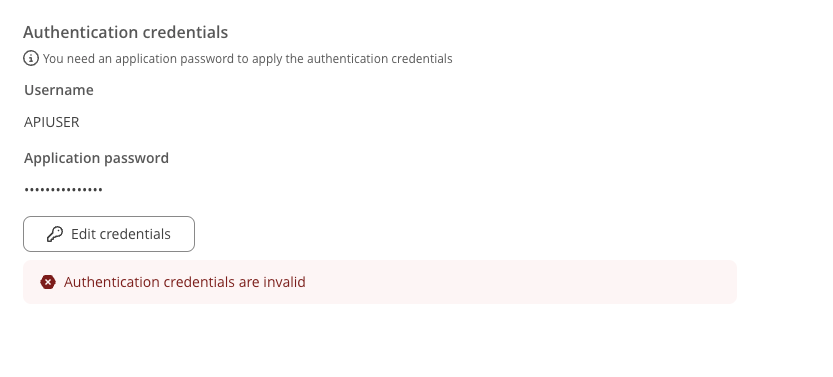Screen dimensions: 833x377
Task: Open the Edit credentials button
Action: [109, 234]
